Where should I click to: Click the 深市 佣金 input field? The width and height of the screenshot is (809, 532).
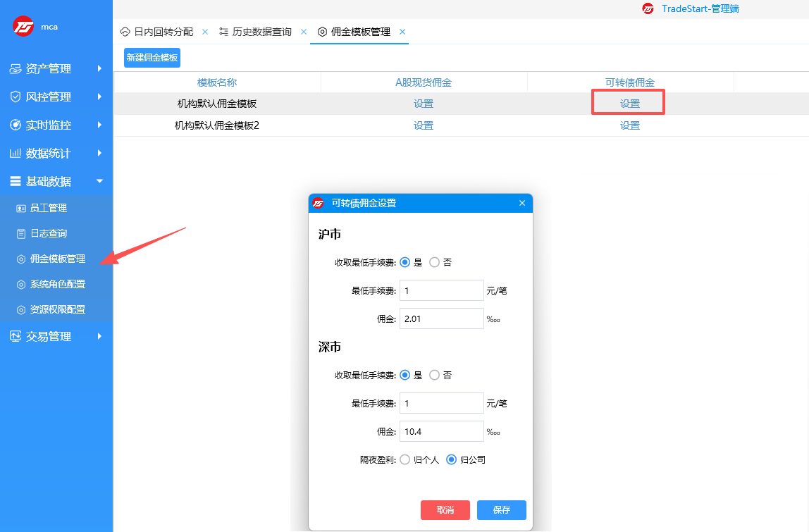441,431
